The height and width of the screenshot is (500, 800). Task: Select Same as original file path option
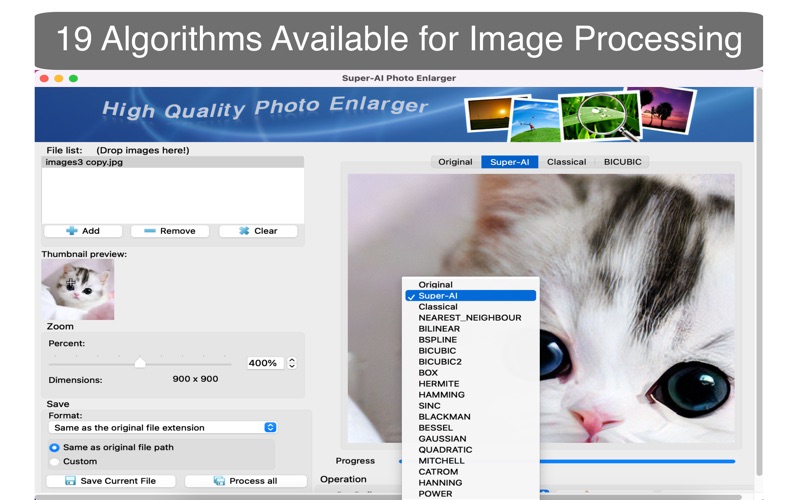tap(55, 447)
